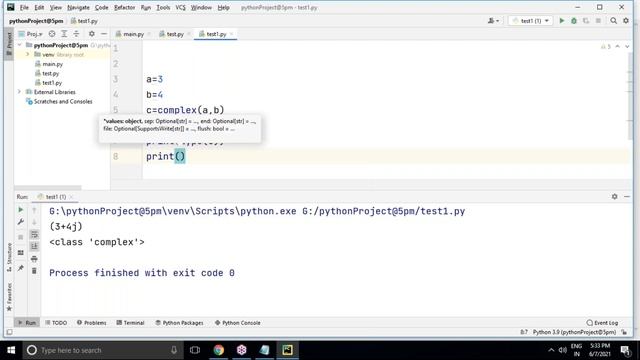The image size is (640, 360).
Task: Open Python Packages tool window
Action: coord(179,323)
